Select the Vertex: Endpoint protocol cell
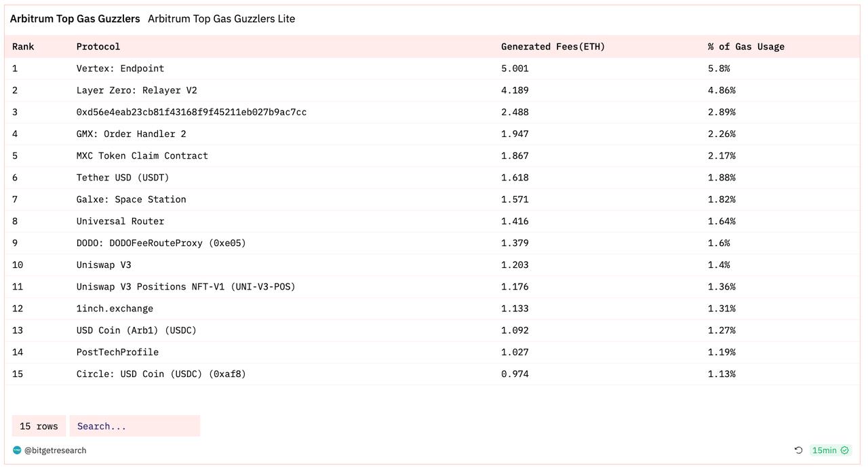This screenshot has height=470, width=868. pos(120,68)
